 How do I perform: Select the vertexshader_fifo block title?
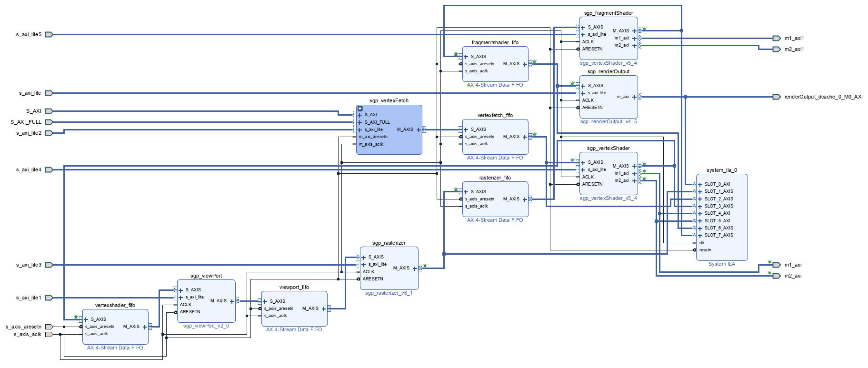[x=115, y=305]
